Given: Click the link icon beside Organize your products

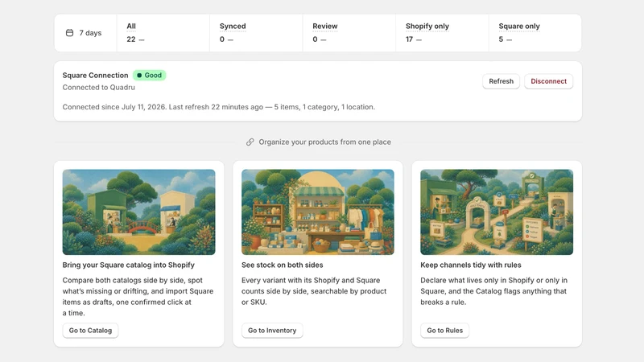Looking at the screenshot, I should (x=250, y=142).
